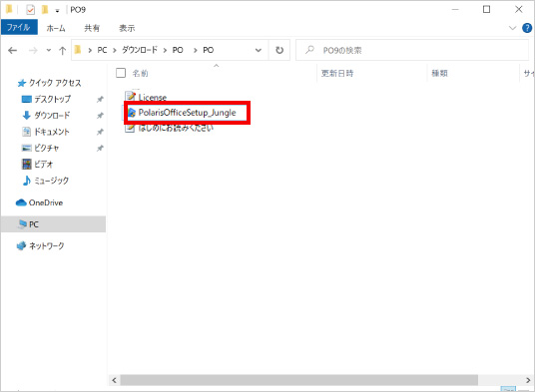Click the horizontal scrollbar left arrow
The image size is (535, 392).
click(115, 380)
